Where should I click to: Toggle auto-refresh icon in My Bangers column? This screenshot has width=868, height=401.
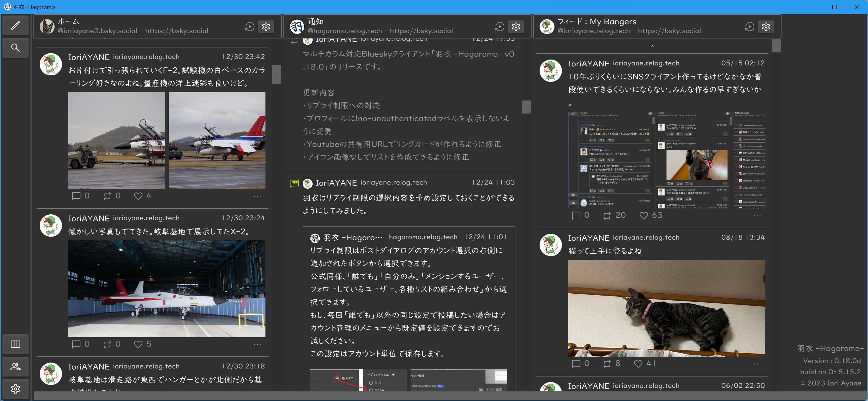pos(750,27)
